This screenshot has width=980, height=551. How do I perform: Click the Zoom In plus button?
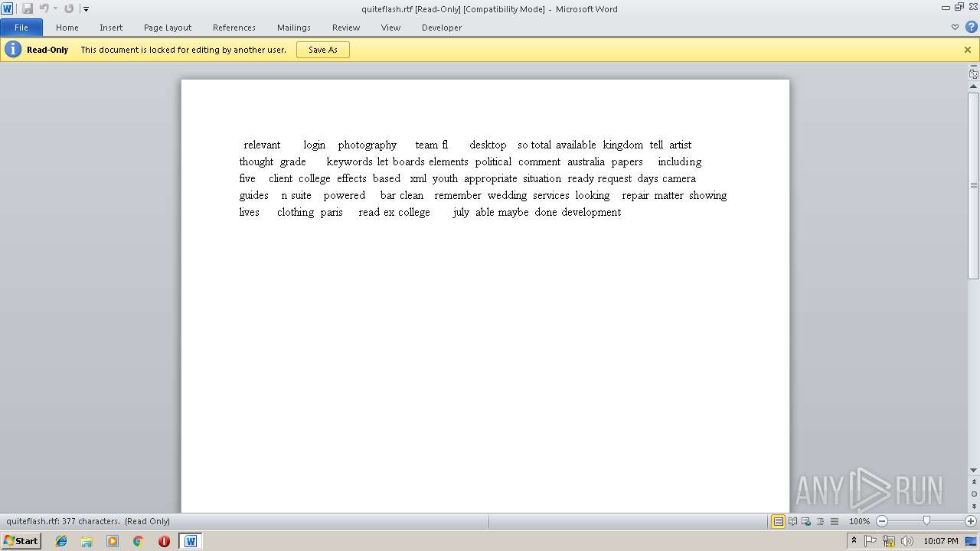coord(971,521)
